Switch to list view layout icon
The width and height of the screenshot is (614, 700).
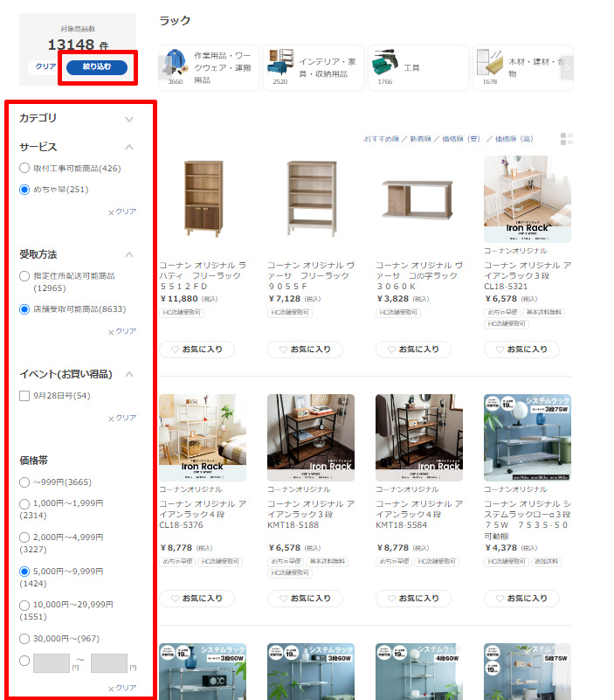567,139
